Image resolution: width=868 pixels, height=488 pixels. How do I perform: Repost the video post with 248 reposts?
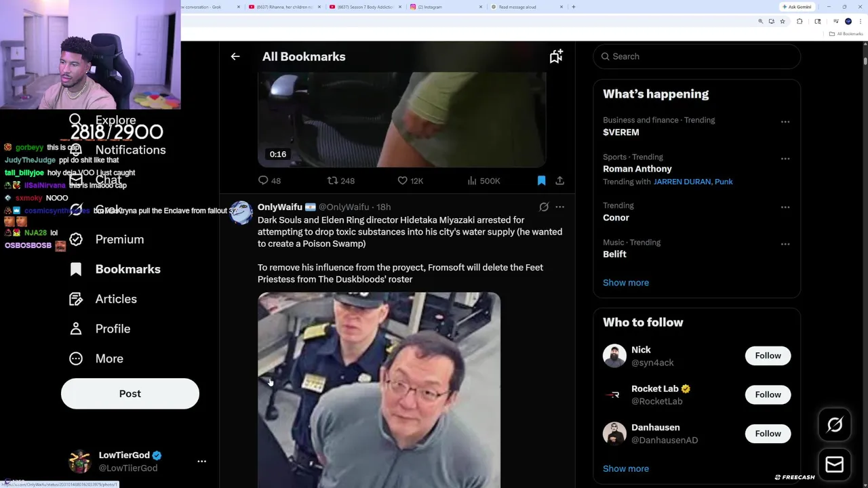[340, 181]
